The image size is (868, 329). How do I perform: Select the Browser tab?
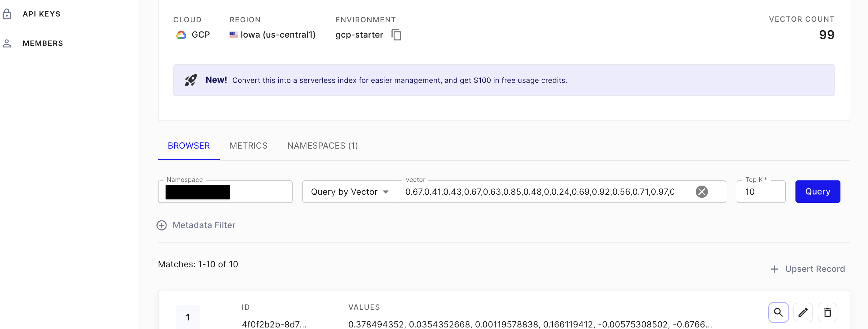(x=188, y=146)
